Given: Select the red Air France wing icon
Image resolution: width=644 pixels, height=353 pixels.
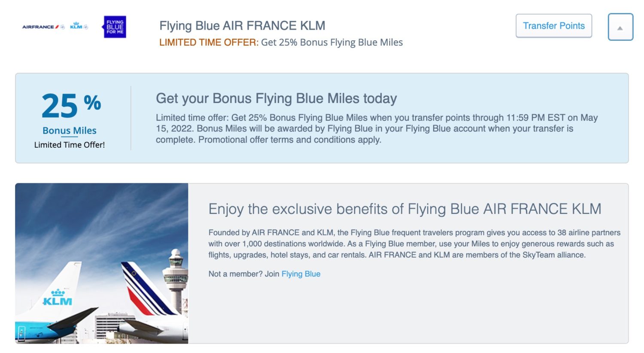Looking at the screenshot, I should [x=57, y=27].
